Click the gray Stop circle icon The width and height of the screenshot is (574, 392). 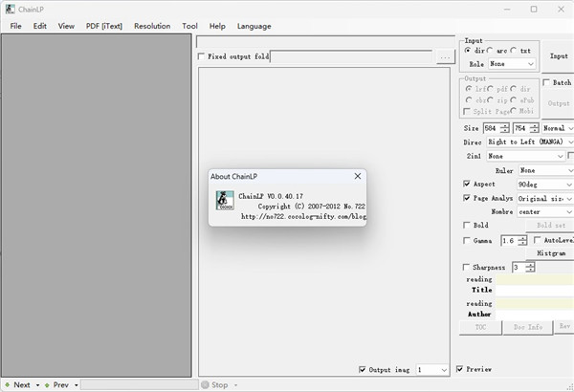click(x=205, y=384)
